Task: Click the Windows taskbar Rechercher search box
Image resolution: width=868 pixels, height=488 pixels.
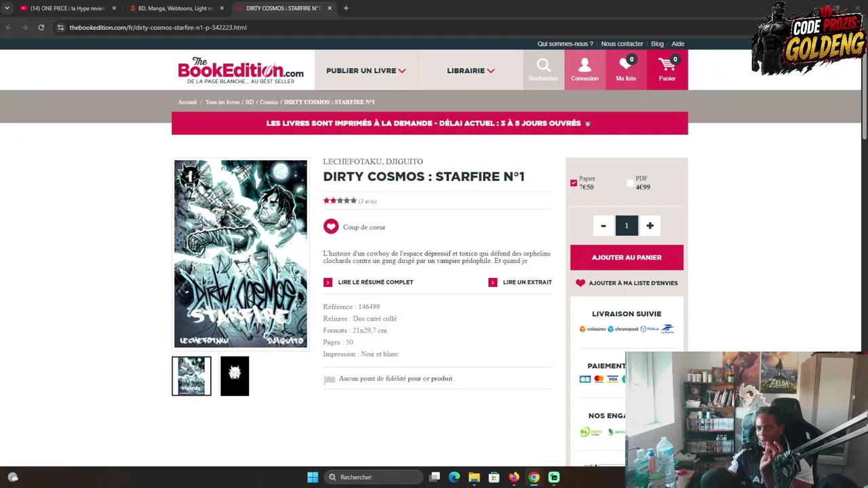Action: tap(373, 477)
